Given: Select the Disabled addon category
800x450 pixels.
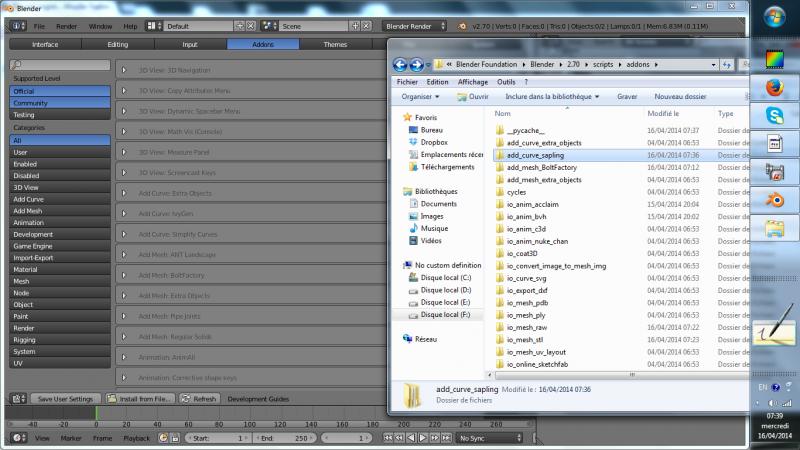Looking at the screenshot, I should point(60,176).
